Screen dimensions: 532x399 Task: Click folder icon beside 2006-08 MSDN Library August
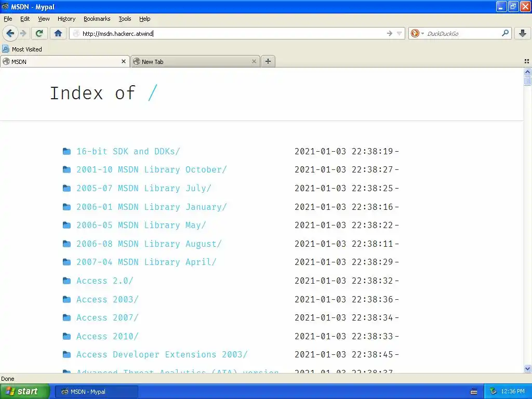(x=67, y=244)
